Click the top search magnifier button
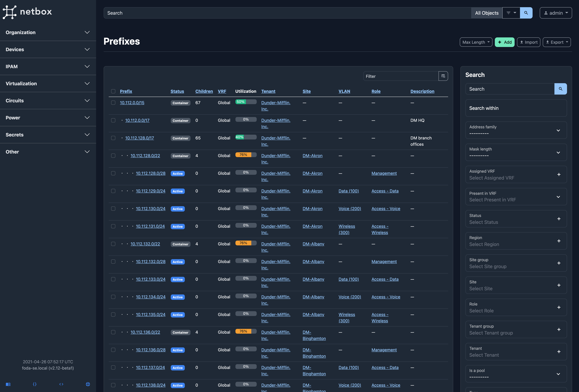579x392 pixels. point(526,13)
